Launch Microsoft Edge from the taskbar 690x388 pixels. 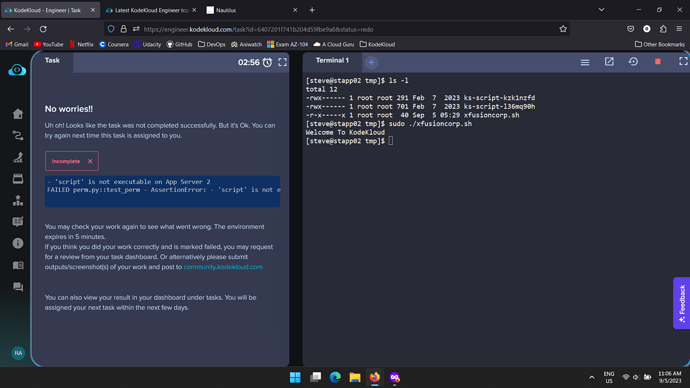tap(335, 377)
